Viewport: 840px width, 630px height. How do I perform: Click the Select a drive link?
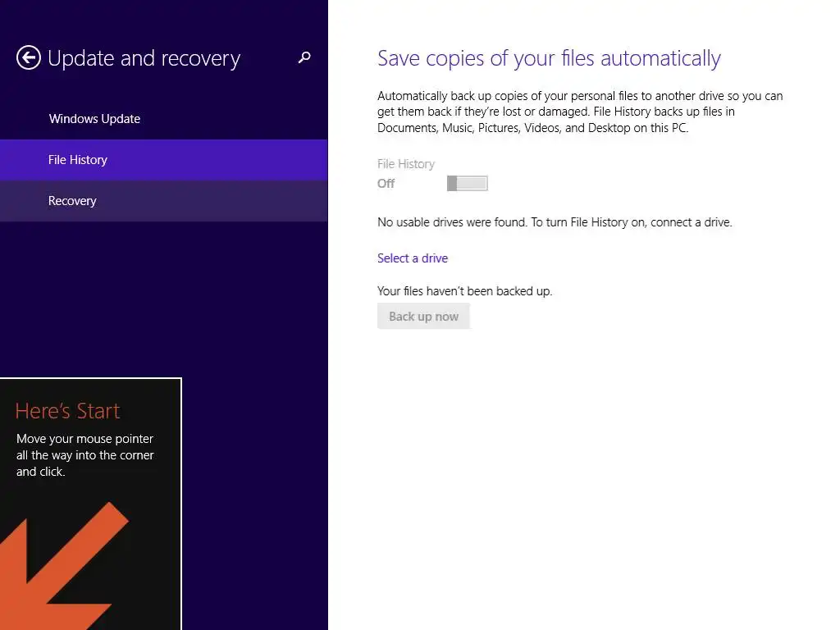413,258
